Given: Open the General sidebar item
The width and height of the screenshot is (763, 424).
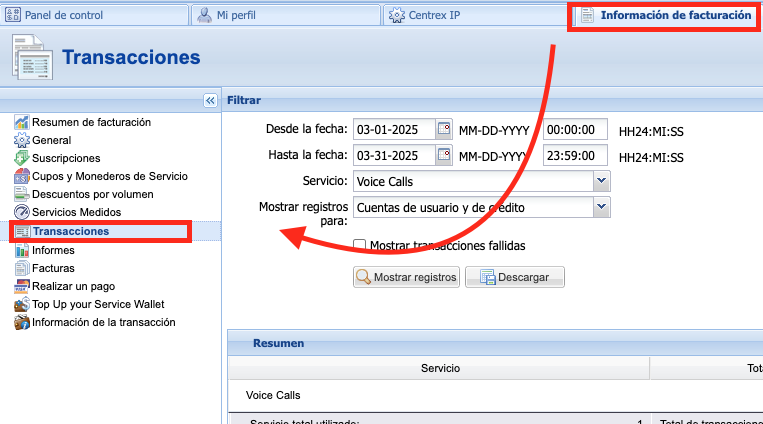Looking at the screenshot, I should [x=52, y=140].
